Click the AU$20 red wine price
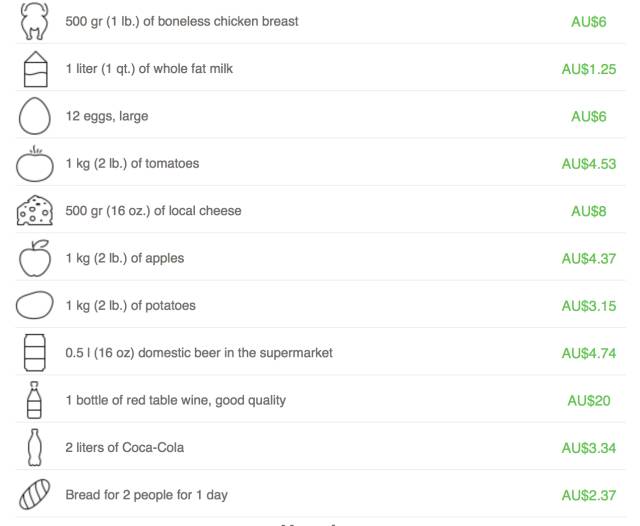The width and height of the screenshot is (640, 526). point(589,401)
